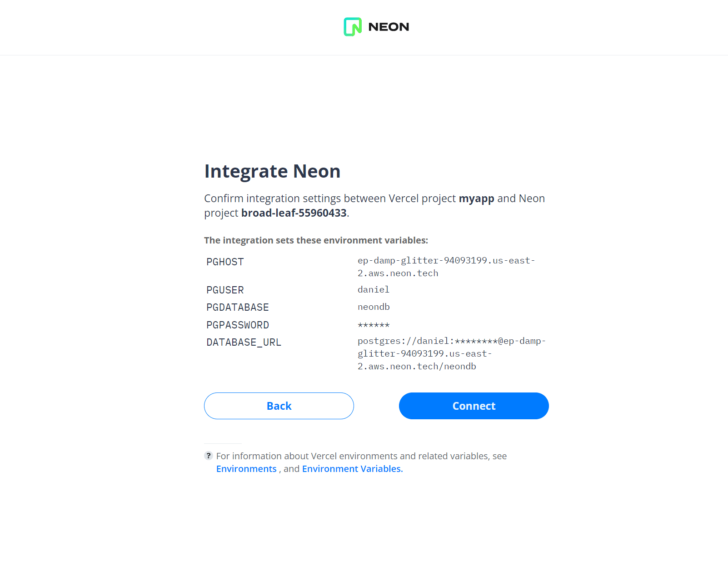Viewport: 728px width, 571px height.
Task: Open the Environments documentation link
Action: [x=246, y=469]
